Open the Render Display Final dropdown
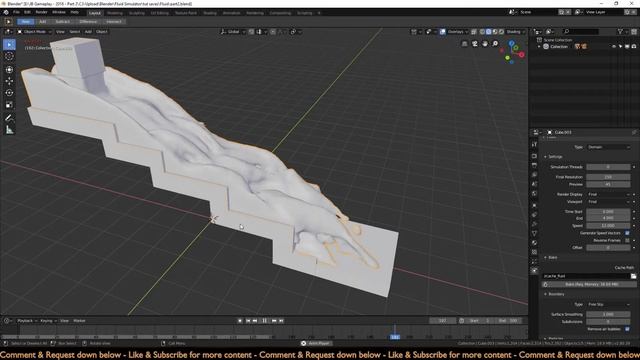Viewport: 640px width, 360px height. coord(609,194)
